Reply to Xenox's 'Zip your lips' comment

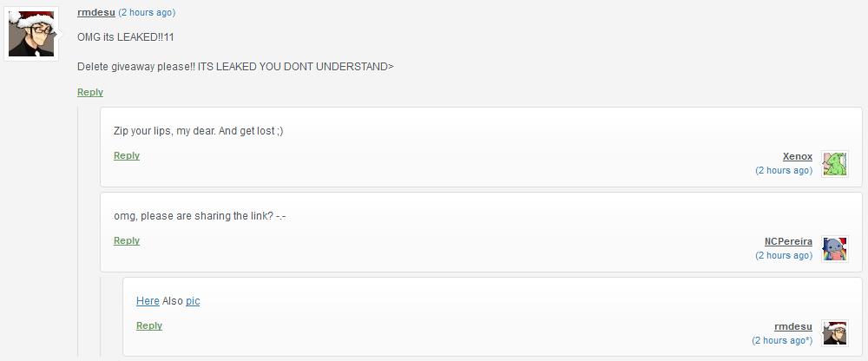click(x=127, y=155)
